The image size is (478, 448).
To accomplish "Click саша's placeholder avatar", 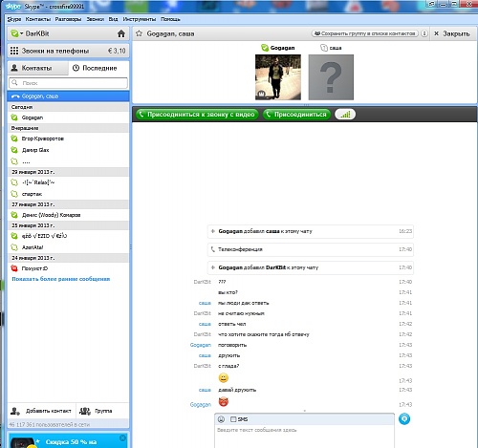I will [331, 77].
